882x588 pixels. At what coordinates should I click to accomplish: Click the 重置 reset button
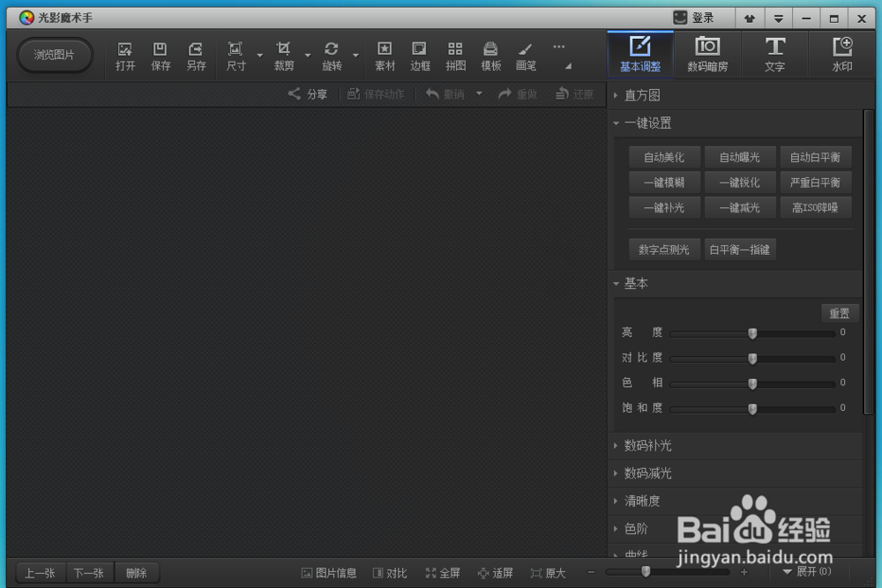click(x=839, y=313)
